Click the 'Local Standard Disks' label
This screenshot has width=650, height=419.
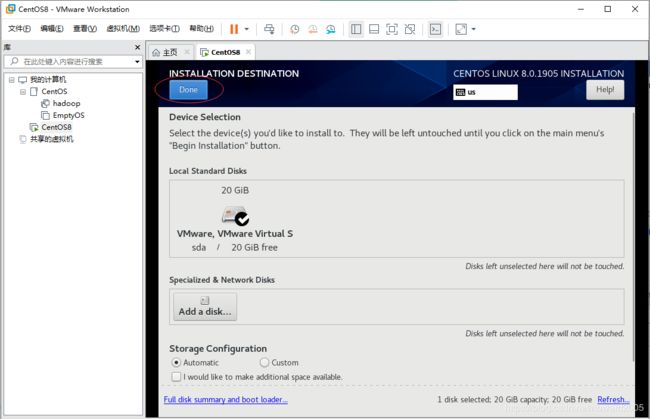click(x=208, y=171)
